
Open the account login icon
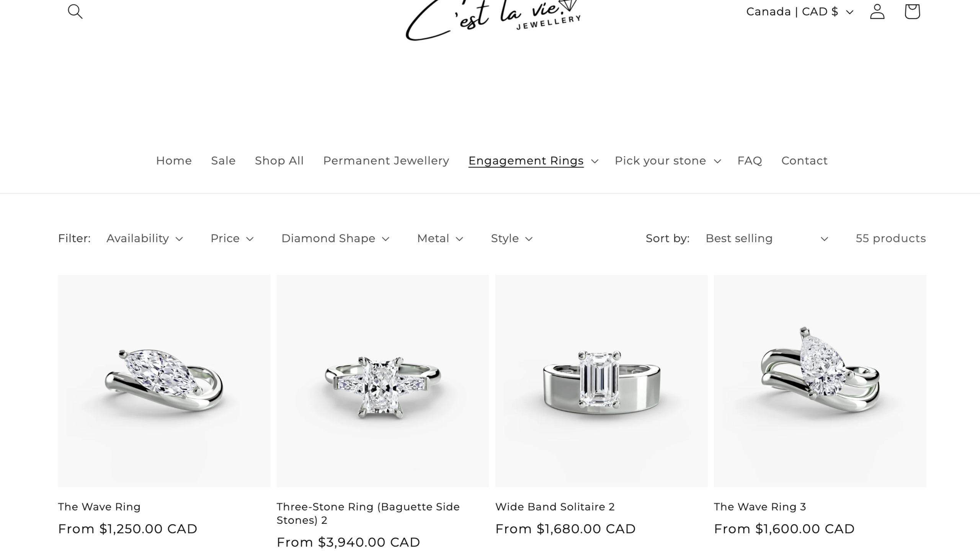[x=877, y=11]
